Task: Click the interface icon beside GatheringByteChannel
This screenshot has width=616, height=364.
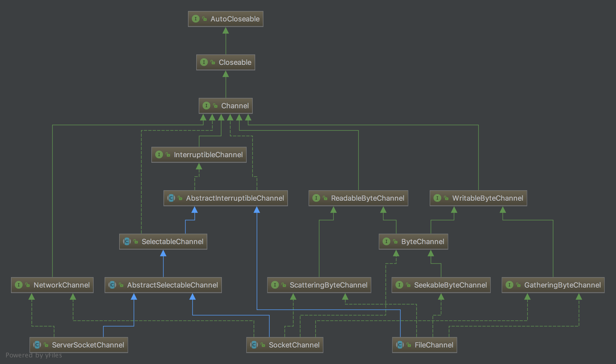Action: click(509, 285)
